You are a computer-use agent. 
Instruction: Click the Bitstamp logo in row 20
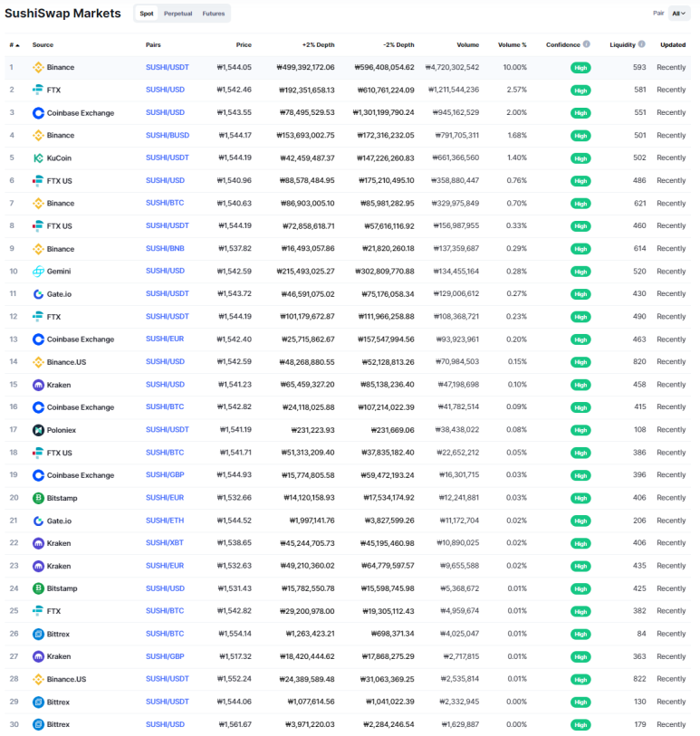[38, 498]
